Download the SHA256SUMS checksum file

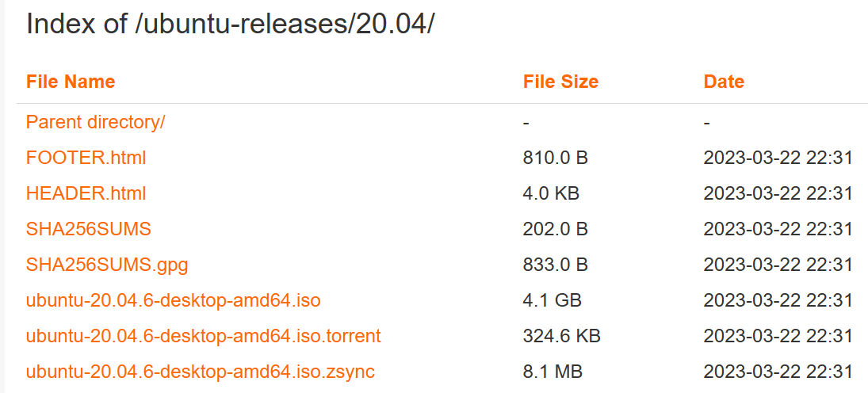(88, 229)
